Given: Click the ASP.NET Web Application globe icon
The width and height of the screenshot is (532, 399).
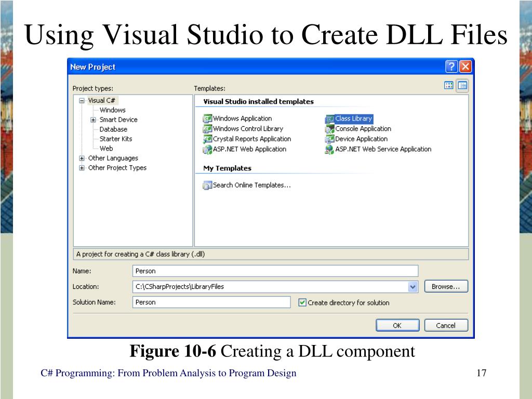Looking at the screenshot, I should (x=207, y=149).
